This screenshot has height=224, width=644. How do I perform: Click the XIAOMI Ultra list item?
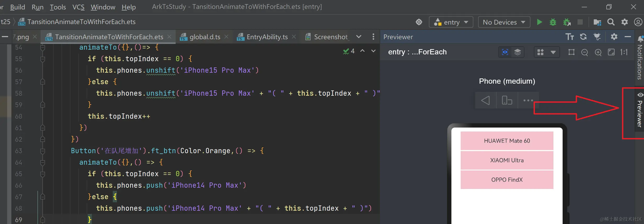coord(507,160)
